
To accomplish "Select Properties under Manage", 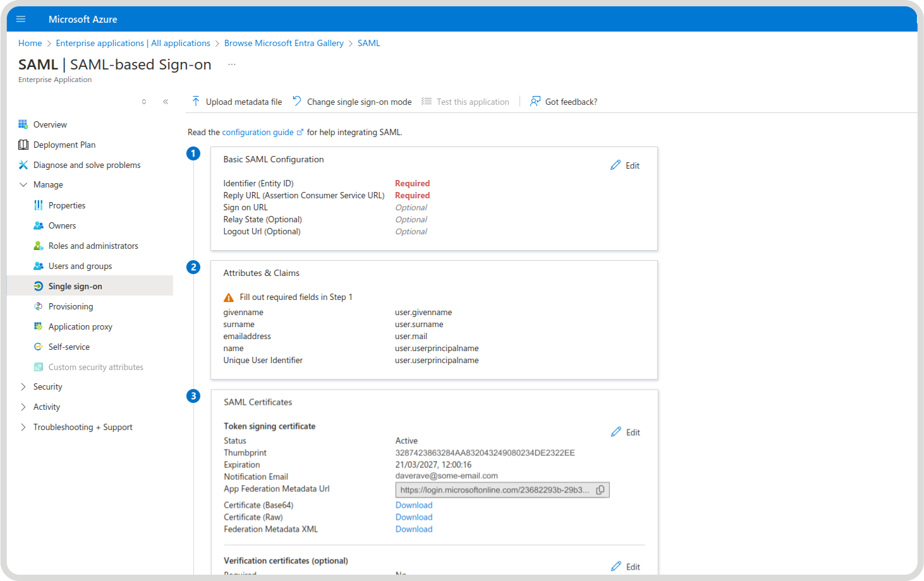I will coord(67,205).
